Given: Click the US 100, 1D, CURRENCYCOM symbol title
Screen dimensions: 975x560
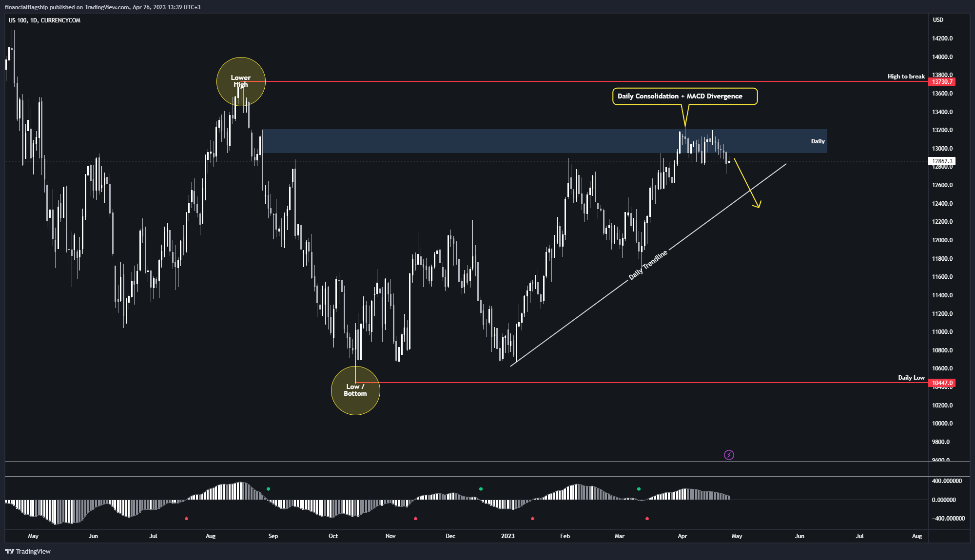Looking at the screenshot, I should point(44,20).
